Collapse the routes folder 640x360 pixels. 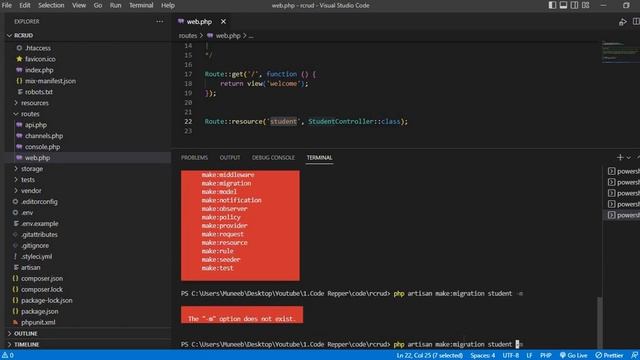pos(30,114)
